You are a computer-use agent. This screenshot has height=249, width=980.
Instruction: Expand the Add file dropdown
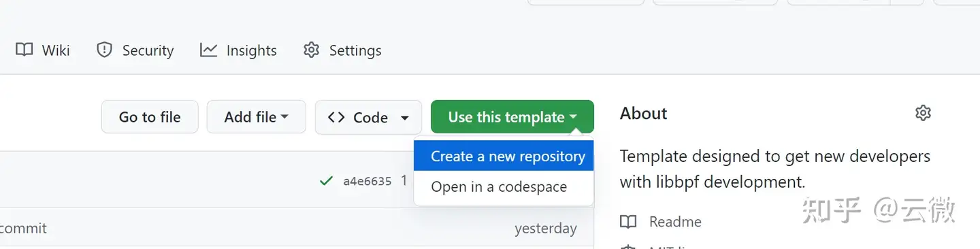[x=257, y=117]
